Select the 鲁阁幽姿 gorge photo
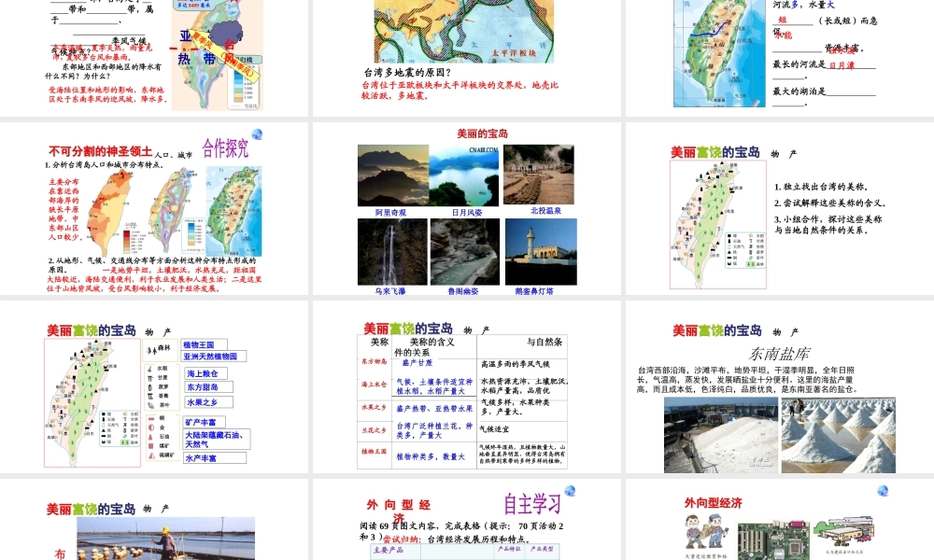Screen dimensions: 934x560 tap(465, 252)
